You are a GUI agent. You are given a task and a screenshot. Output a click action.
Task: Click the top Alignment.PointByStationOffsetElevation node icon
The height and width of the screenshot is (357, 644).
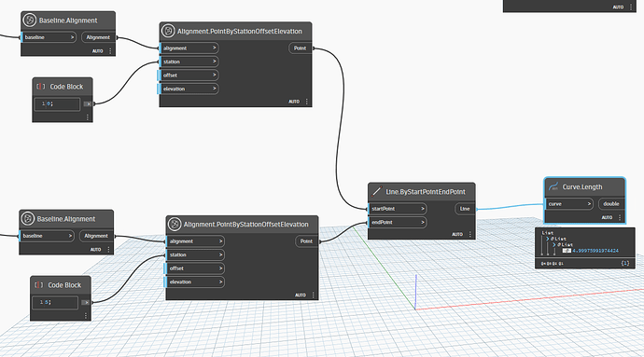tap(168, 31)
